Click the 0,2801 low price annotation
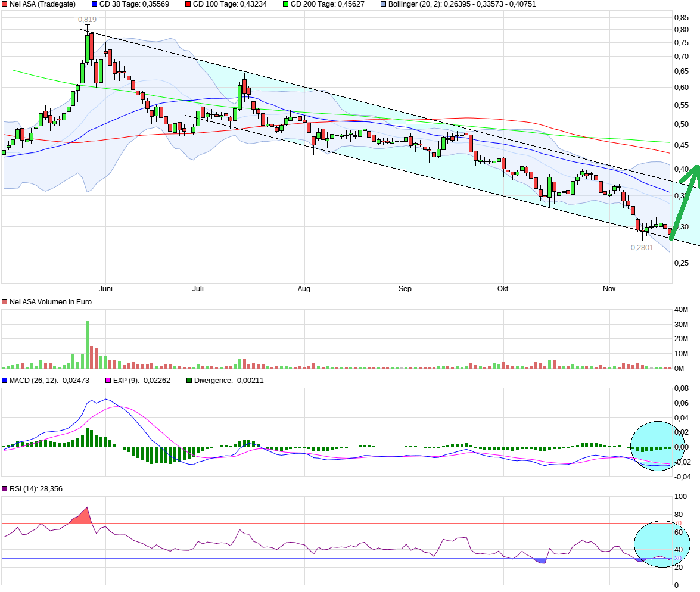This screenshot has width=700, height=592. click(642, 248)
